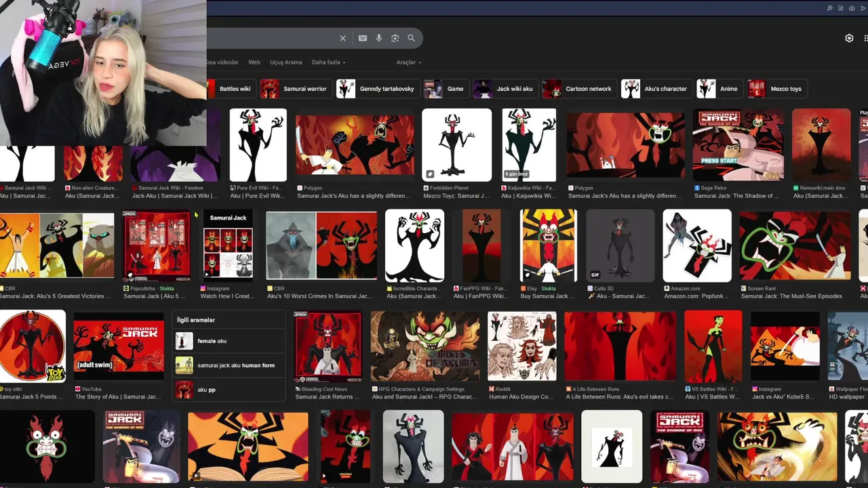This screenshot has width=868, height=488.
Task: Open the Araçlar tools dropdown
Action: point(409,62)
